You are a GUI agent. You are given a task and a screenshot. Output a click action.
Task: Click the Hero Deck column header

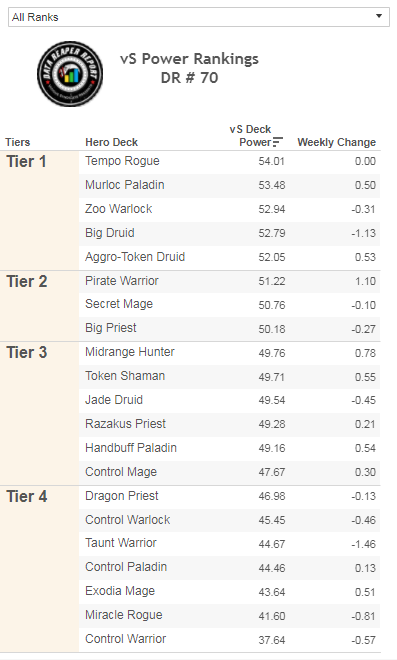click(112, 142)
